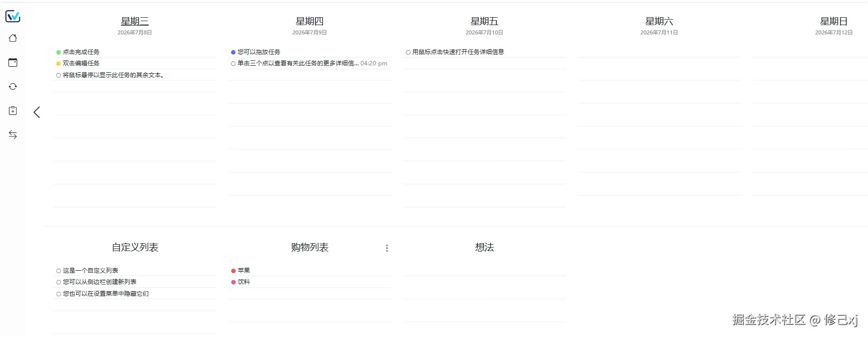Check circle for 这是一个自定义列表
Screen dimensions: 868x337
(58, 271)
